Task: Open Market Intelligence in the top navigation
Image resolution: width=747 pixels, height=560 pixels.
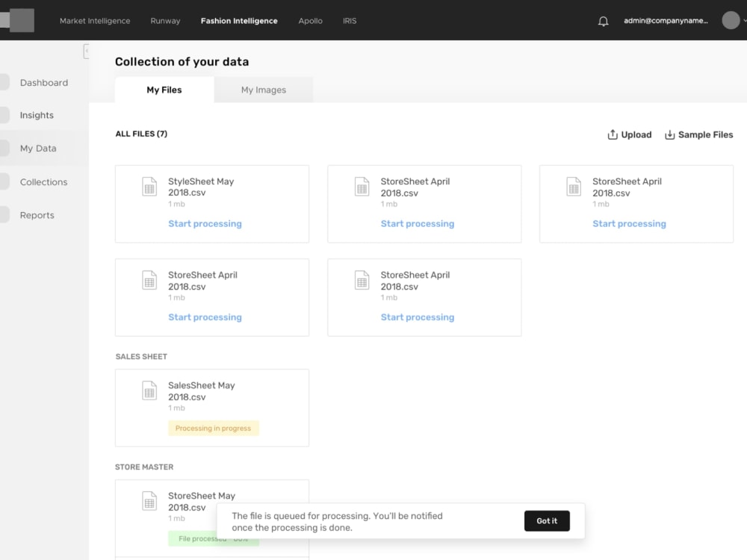Action: (95, 21)
